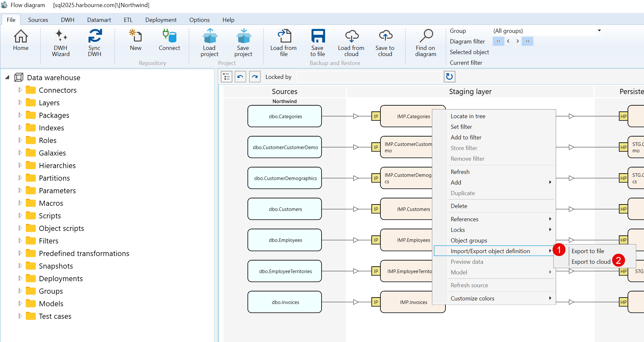Open the DWH ribbon tab

[x=68, y=20]
